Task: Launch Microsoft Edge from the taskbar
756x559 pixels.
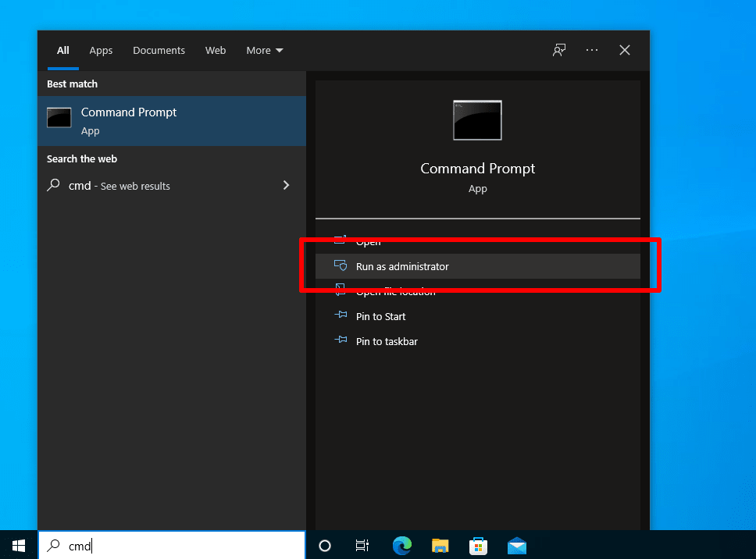Action: pyautogui.click(x=401, y=546)
